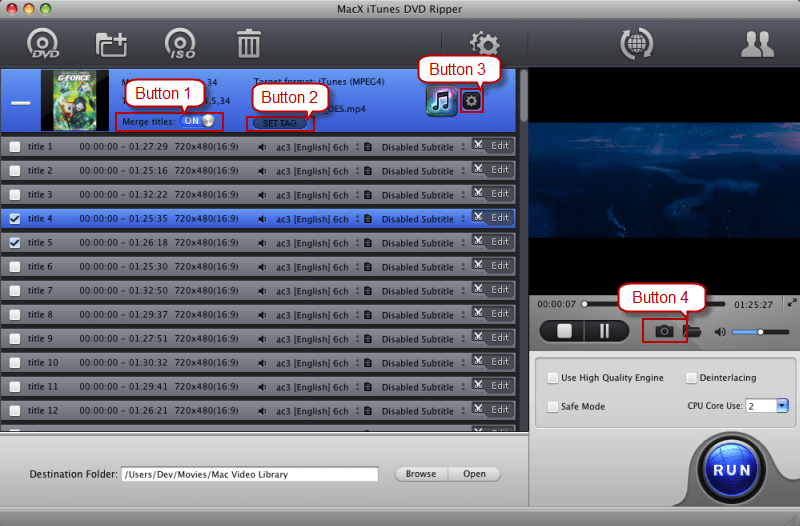This screenshot has width=800, height=526.
Task: Click the blue RUN button
Action: (731, 469)
